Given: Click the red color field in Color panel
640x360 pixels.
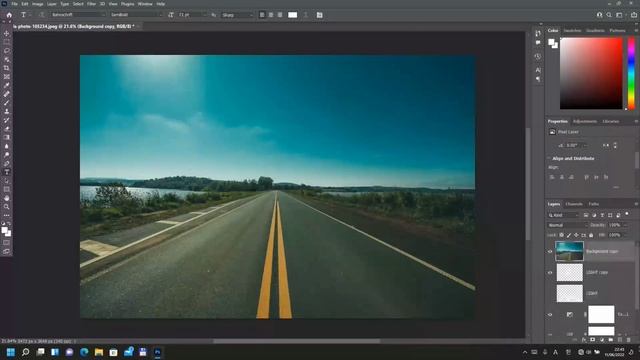Looking at the screenshot, I should tap(591, 73).
